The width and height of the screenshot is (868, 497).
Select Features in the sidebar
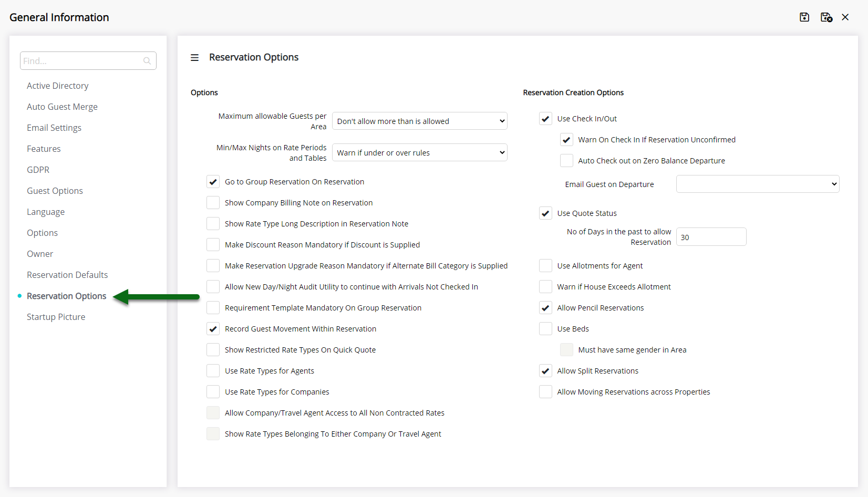(x=44, y=149)
